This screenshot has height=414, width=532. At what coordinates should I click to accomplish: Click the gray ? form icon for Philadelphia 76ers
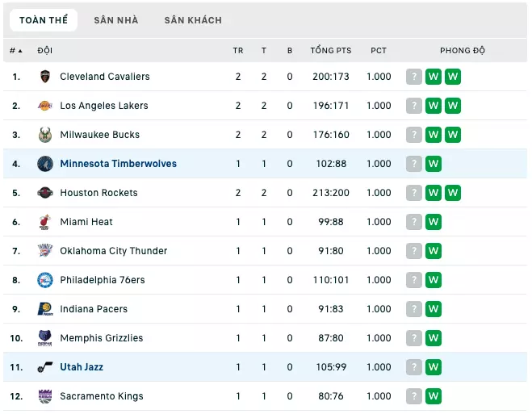[x=414, y=280]
